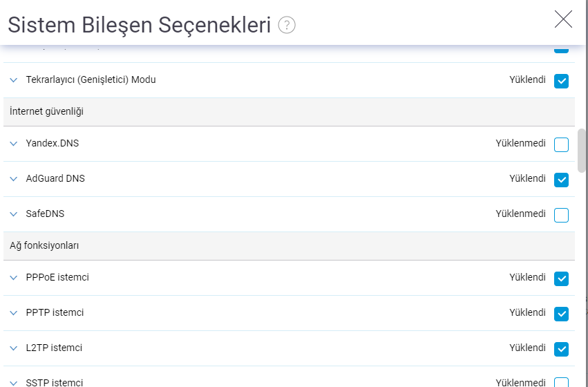
Task: Toggle the L2TP istemci checkbox
Action: click(562, 349)
